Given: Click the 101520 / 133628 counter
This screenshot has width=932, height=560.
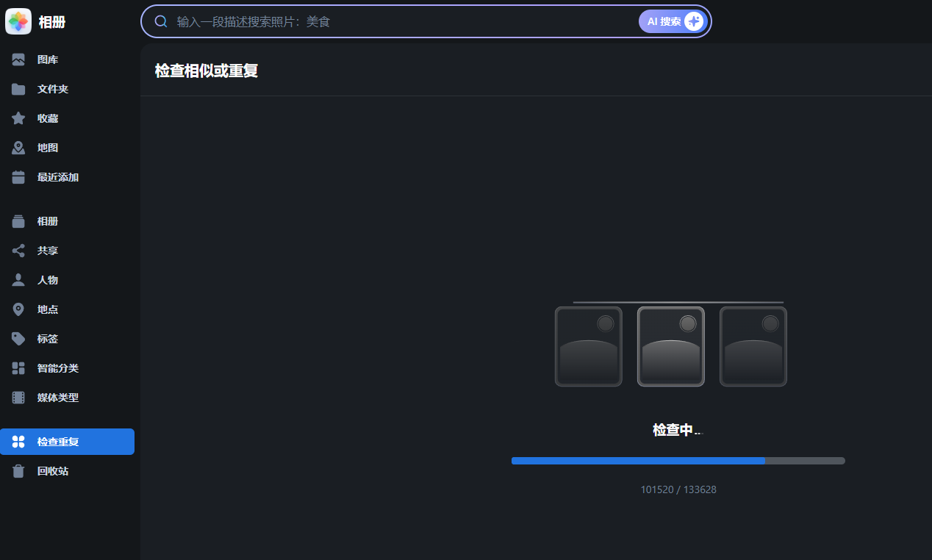Looking at the screenshot, I should (x=678, y=489).
